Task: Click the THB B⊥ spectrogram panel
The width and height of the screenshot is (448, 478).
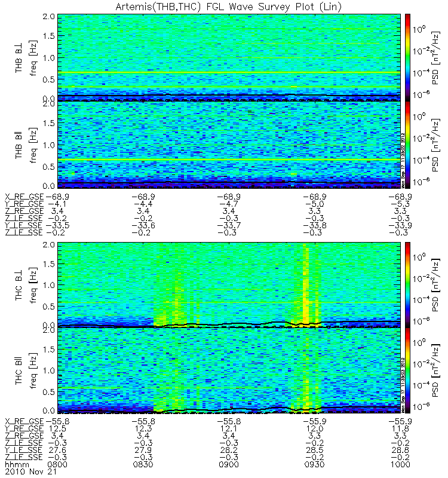Action: (x=229, y=57)
